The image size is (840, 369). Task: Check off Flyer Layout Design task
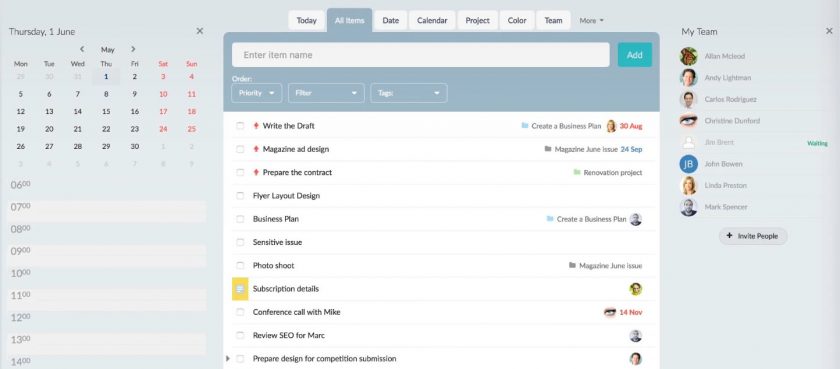240,195
